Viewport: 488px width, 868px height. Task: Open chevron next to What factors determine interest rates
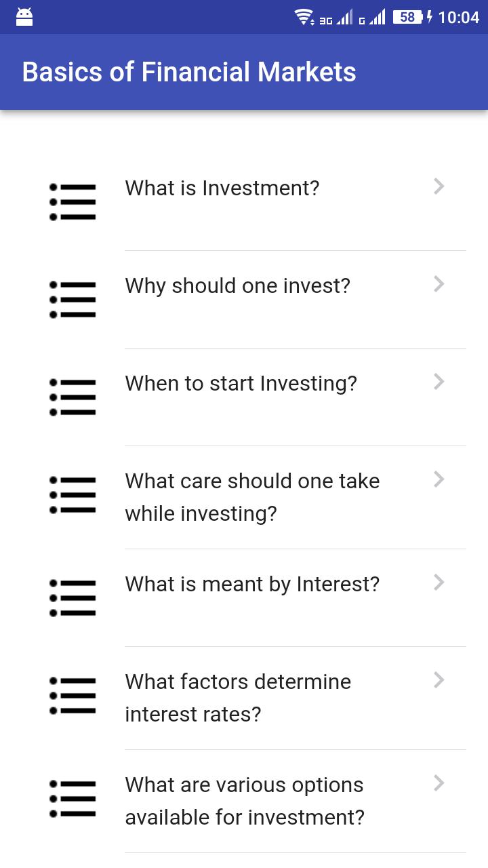coord(439,679)
